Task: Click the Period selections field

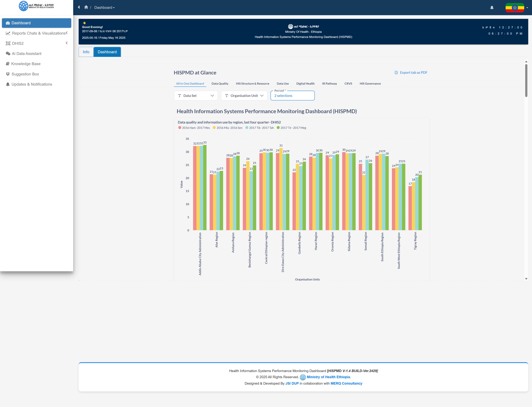Action: coord(292,95)
